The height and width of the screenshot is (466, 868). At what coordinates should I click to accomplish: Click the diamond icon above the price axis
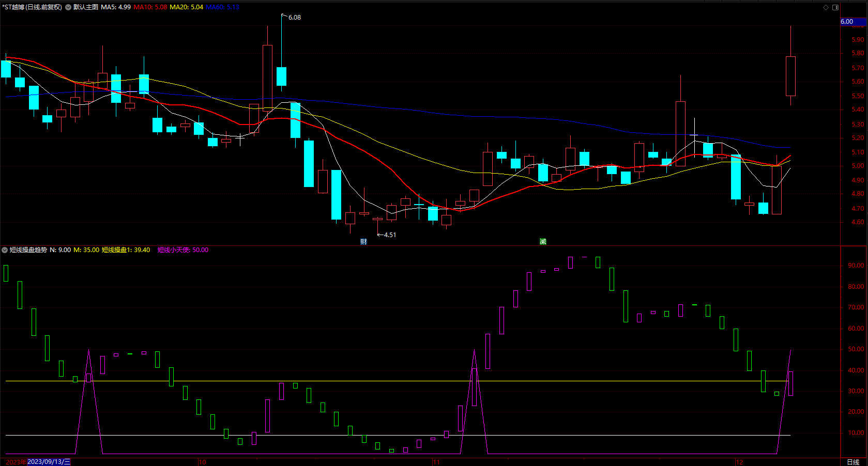coord(826,7)
